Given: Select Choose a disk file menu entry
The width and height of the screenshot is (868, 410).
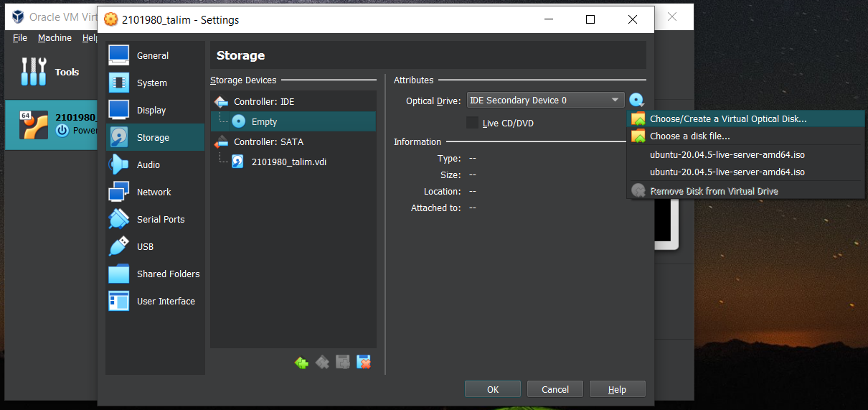Looking at the screenshot, I should (745, 136).
